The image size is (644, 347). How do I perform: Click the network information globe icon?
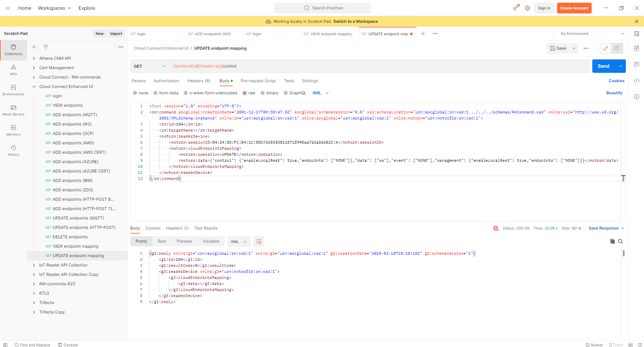coord(496,228)
